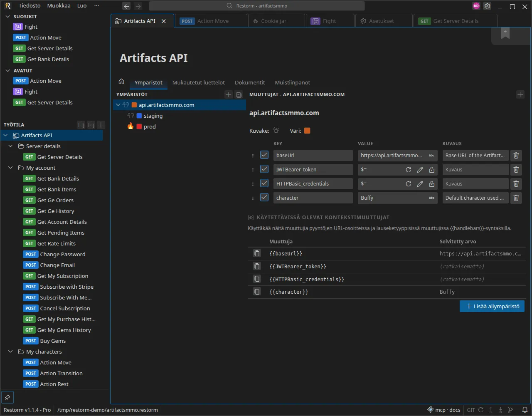Toggle the abc type on Buffy value
532x416 pixels.
pyautogui.click(x=431, y=198)
